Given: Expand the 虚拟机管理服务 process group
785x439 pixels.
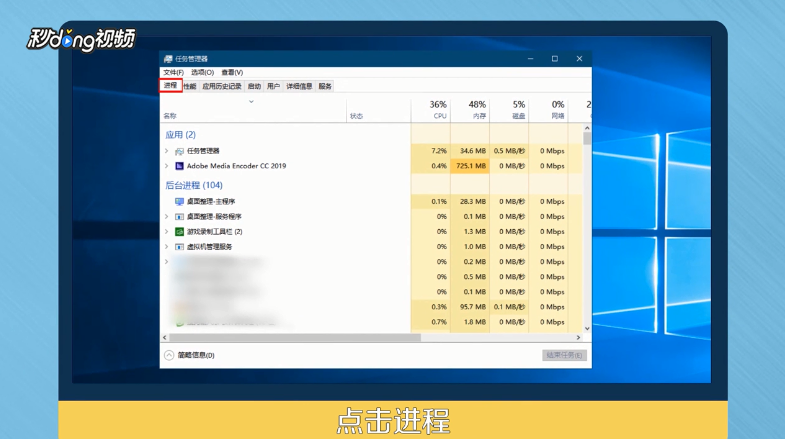Looking at the screenshot, I should tap(167, 246).
